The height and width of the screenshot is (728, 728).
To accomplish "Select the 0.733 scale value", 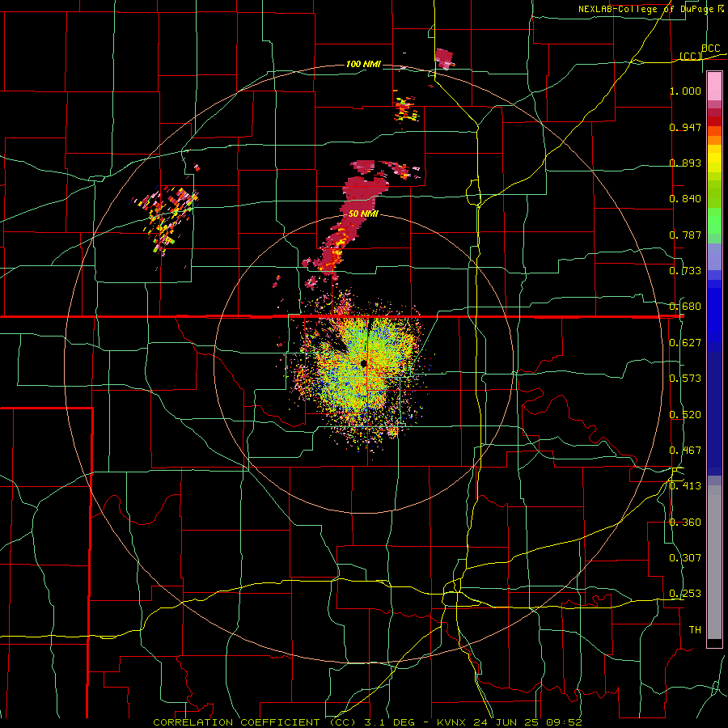I will click(x=685, y=271).
